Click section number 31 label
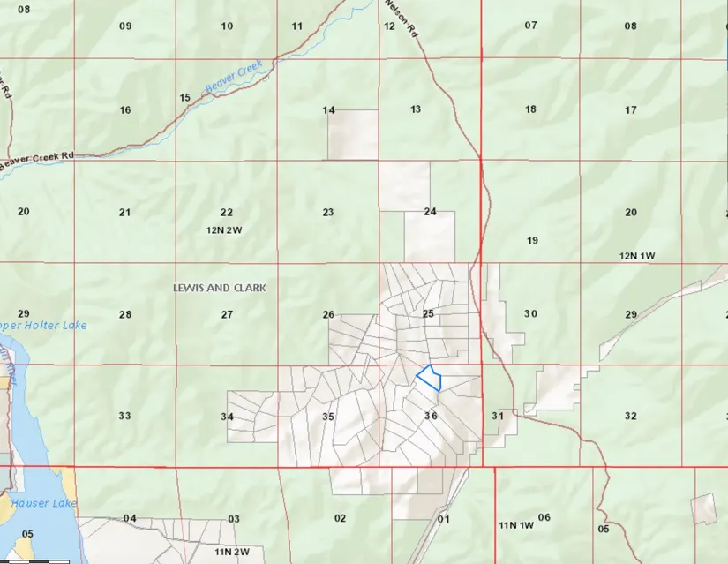This screenshot has height=564, width=728. click(498, 416)
